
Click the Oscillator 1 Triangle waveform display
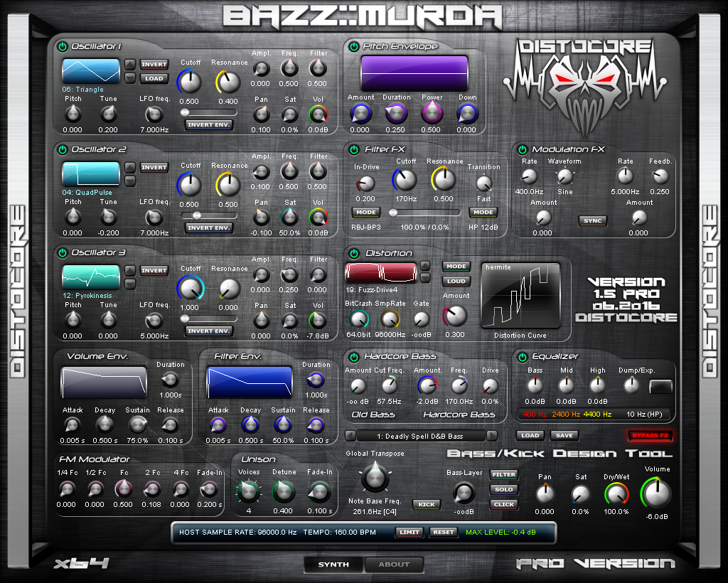(x=91, y=71)
